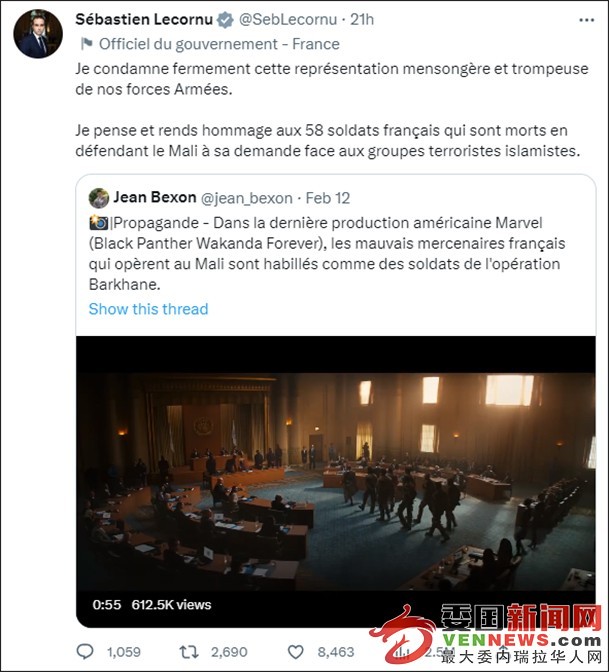
Task: Like the tweet with heart icon
Action: (295, 652)
